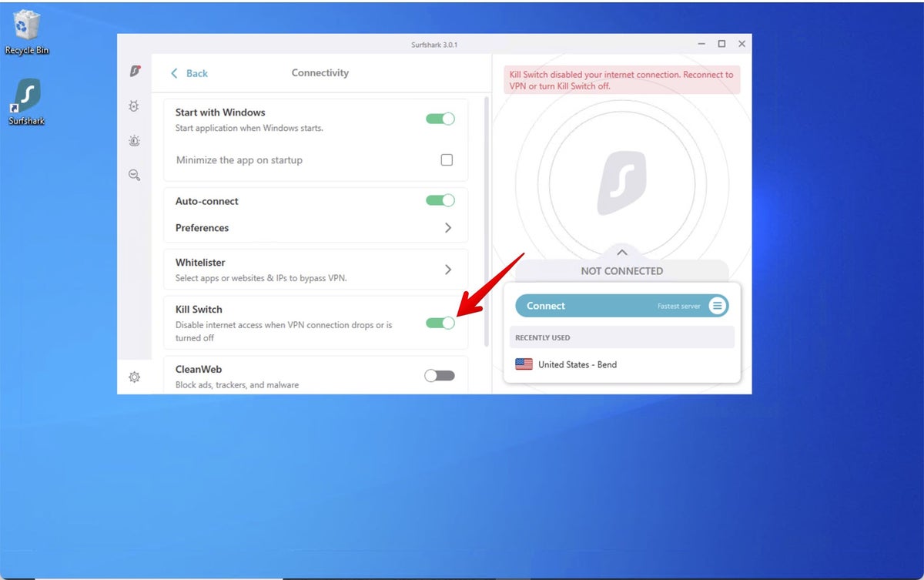924x580 pixels.
Task: Open Whitelister chevron arrow
Action: click(x=448, y=270)
